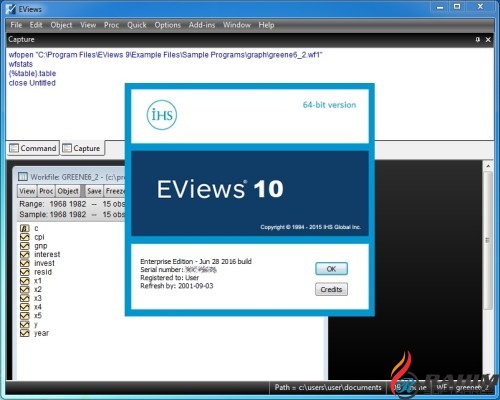Open the Edit menu

pyautogui.click(x=36, y=25)
